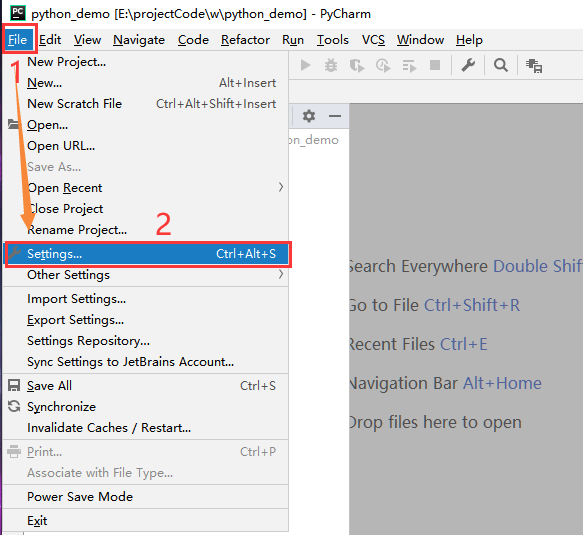Choose Import Settings... entry
Image resolution: width=583 pixels, height=535 pixels.
(146, 299)
